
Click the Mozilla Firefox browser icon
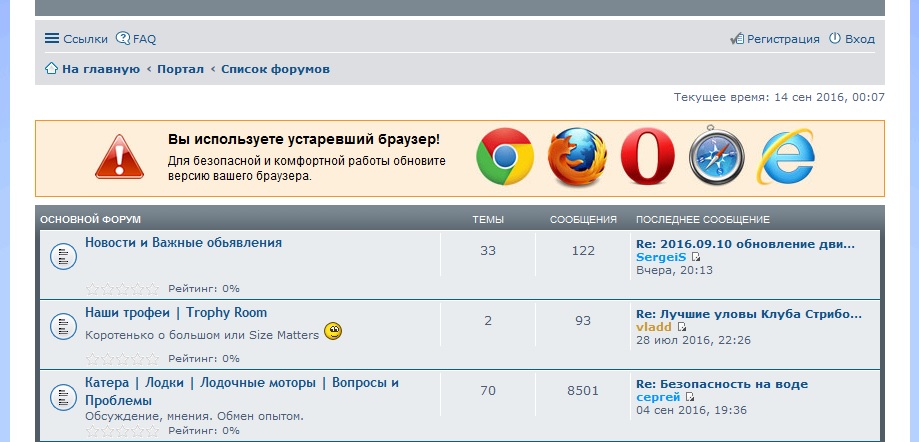tap(577, 157)
